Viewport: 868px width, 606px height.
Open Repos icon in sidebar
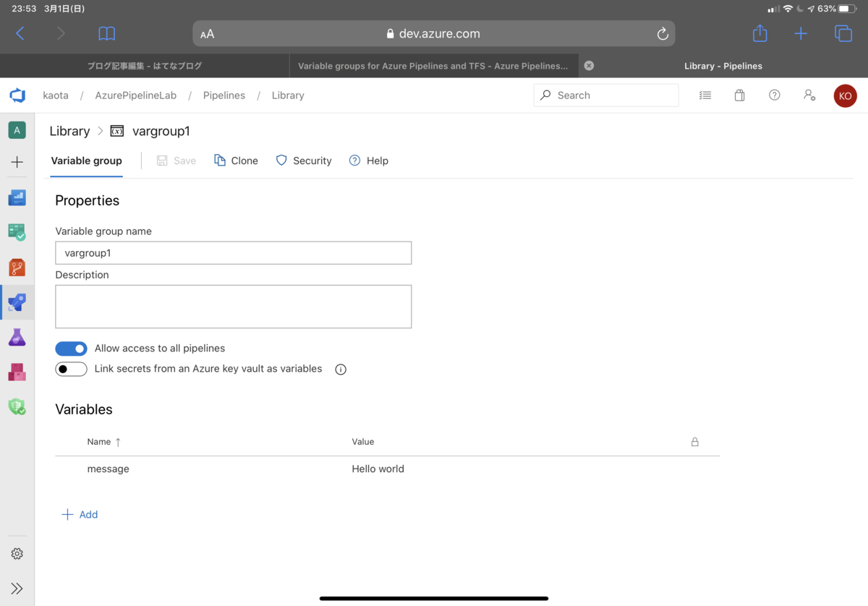17,268
